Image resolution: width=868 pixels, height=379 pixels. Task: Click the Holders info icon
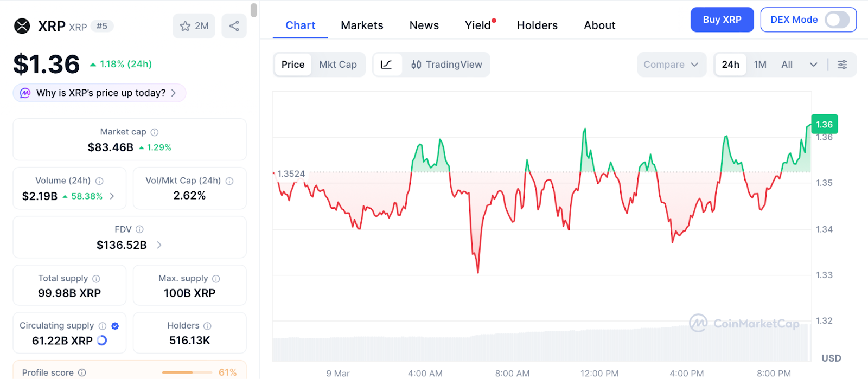point(207,326)
